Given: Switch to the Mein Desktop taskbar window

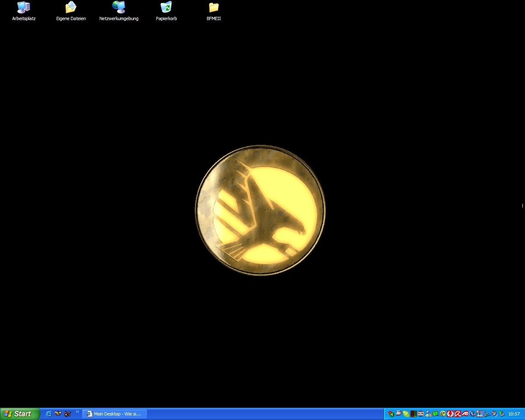Looking at the screenshot, I should tap(114, 414).
